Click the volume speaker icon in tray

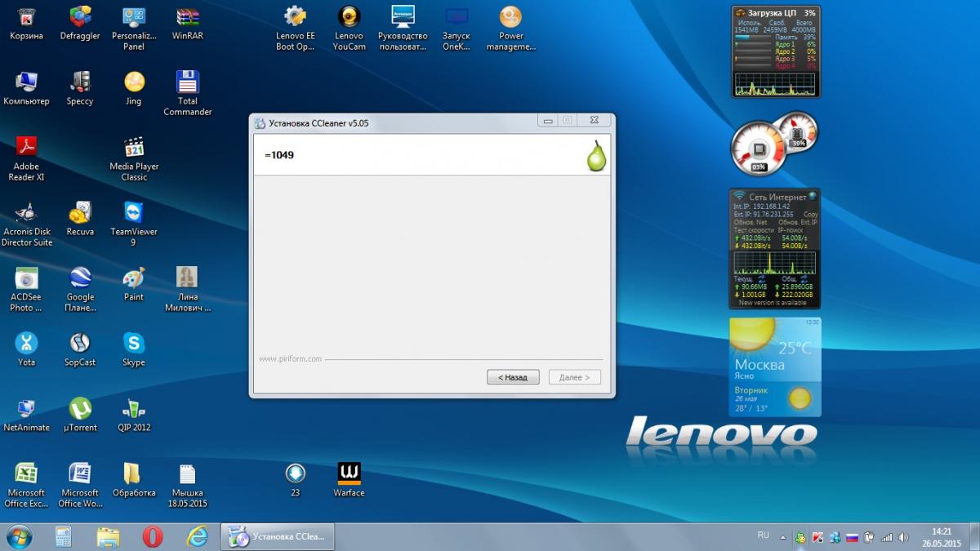pos(903,537)
